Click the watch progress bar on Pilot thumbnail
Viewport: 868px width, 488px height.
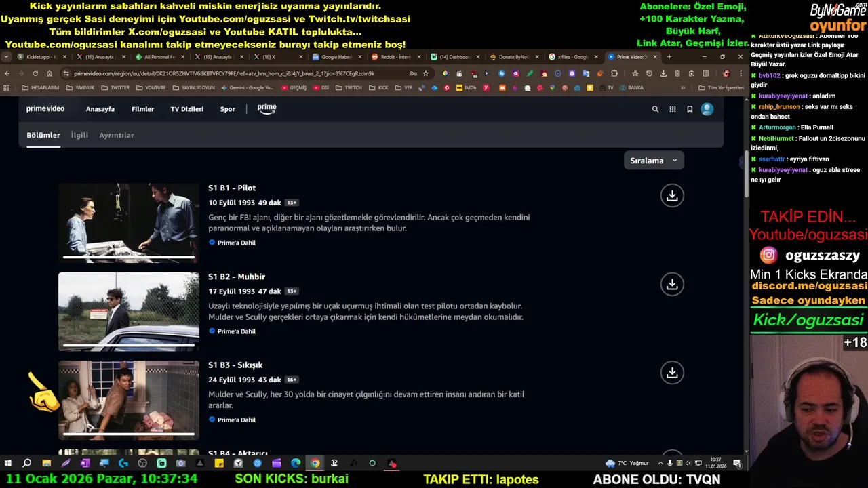click(x=128, y=257)
